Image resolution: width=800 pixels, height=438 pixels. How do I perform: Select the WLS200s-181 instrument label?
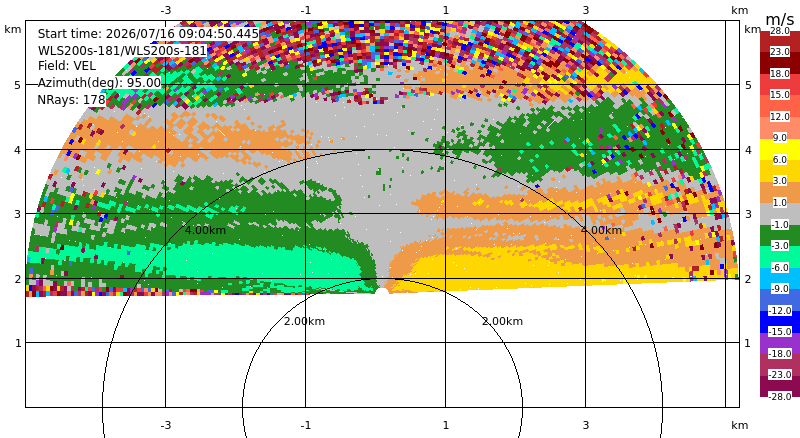122,51
